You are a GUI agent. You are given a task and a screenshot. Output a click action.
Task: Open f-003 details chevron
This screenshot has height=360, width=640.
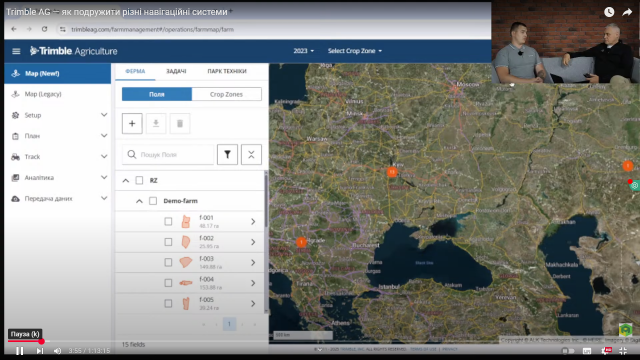pos(253,262)
